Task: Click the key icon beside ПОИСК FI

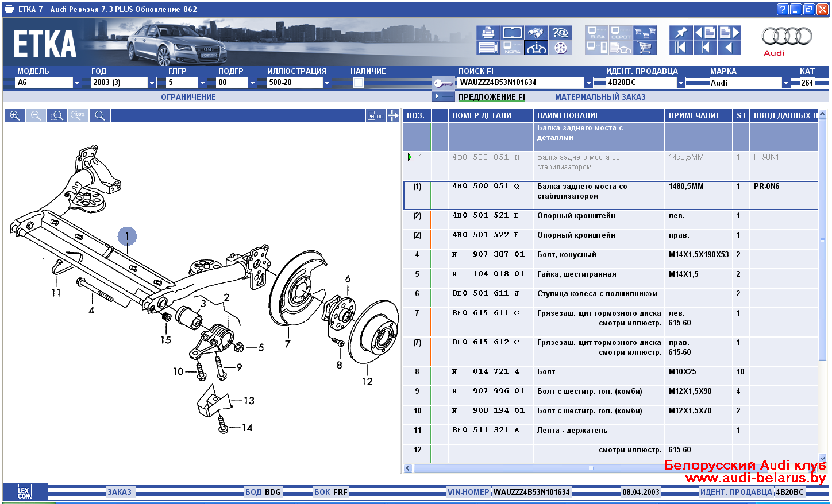Action: (443, 83)
